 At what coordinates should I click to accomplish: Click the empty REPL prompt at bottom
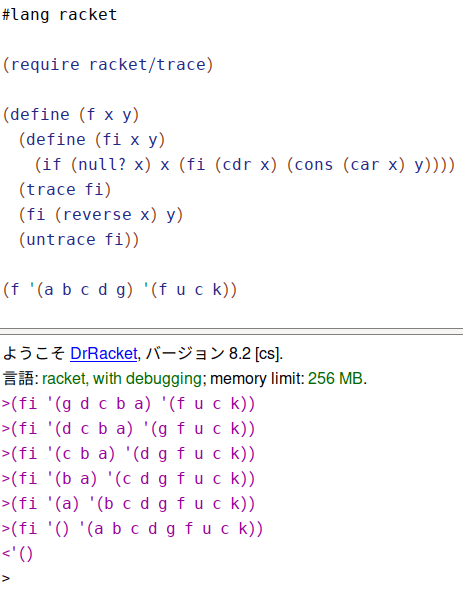coord(6,578)
